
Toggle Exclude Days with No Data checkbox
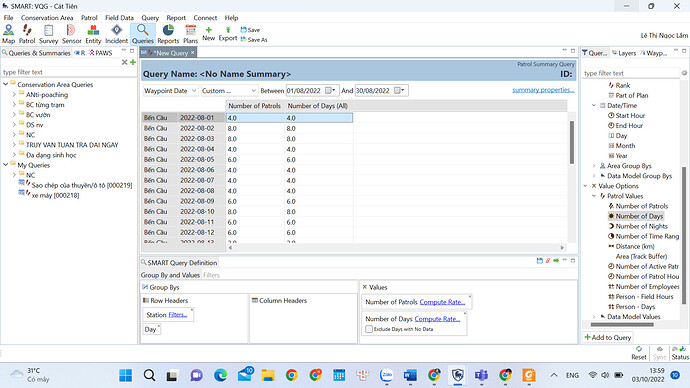[369, 329]
